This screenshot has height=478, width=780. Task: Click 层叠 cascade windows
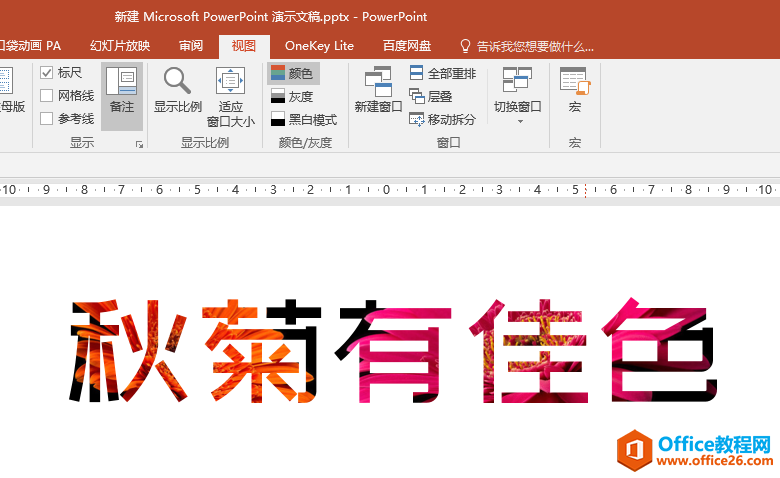431,96
